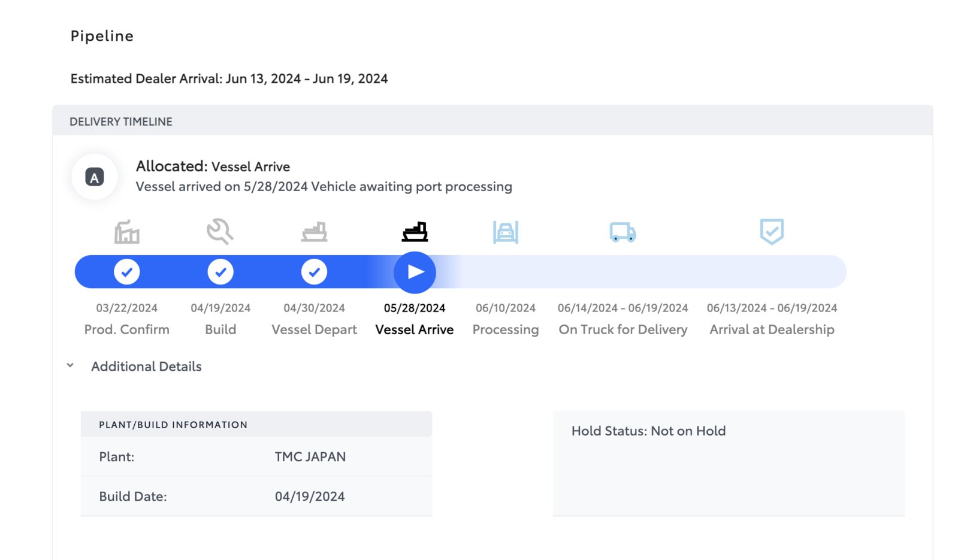Click the On Truck for Delivery label
The width and height of the screenshot is (958, 560).
[x=623, y=330]
